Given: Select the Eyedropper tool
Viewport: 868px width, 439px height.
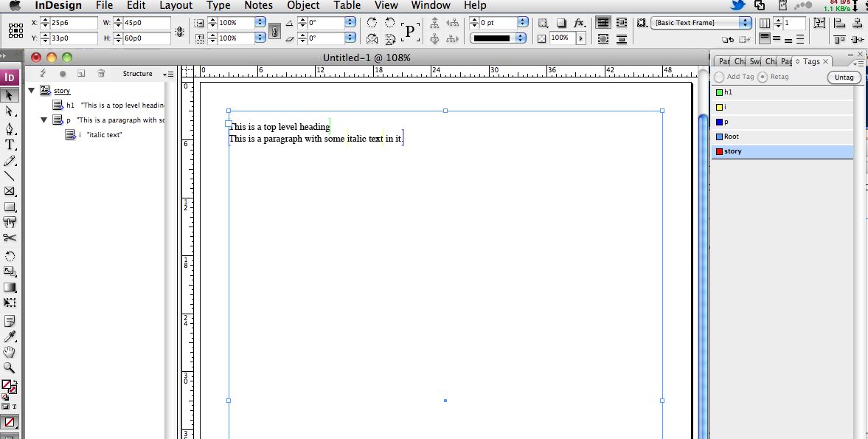Looking at the screenshot, I should pyautogui.click(x=9, y=336).
